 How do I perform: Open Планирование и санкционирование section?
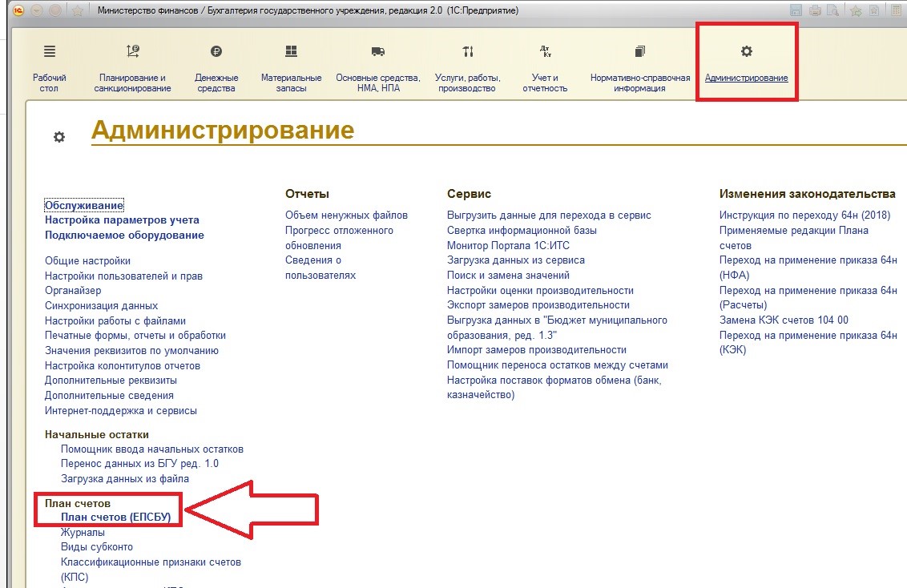(132, 67)
